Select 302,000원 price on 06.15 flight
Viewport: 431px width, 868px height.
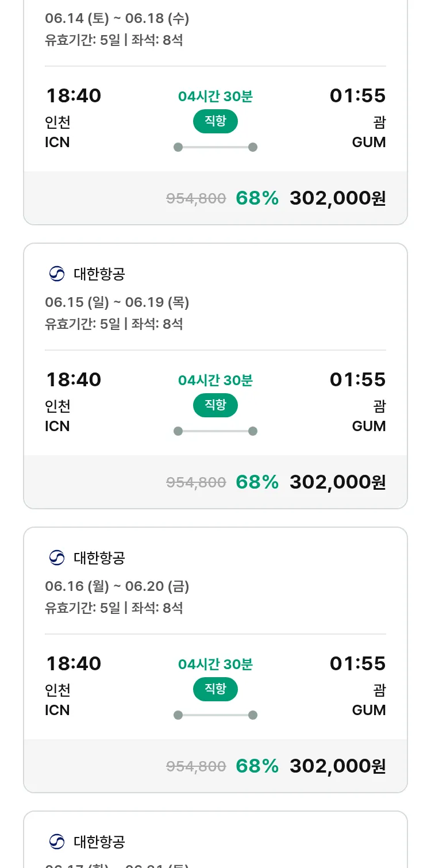click(337, 482)
